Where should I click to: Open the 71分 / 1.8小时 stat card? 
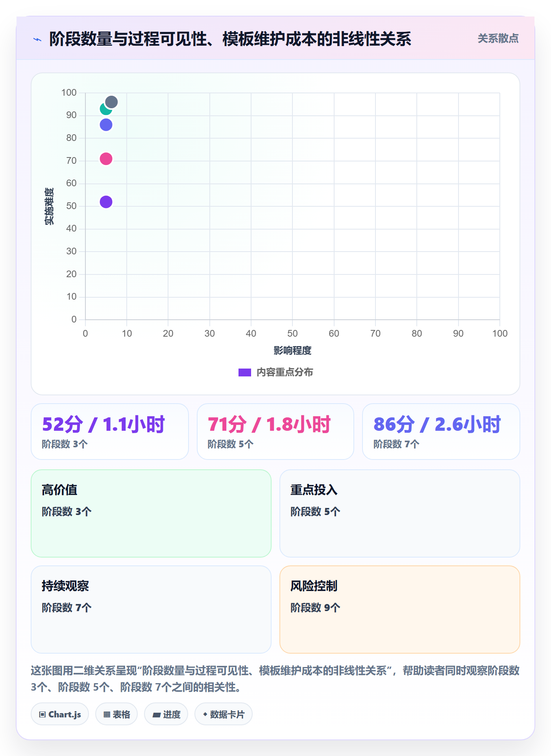tap(275, 432)
